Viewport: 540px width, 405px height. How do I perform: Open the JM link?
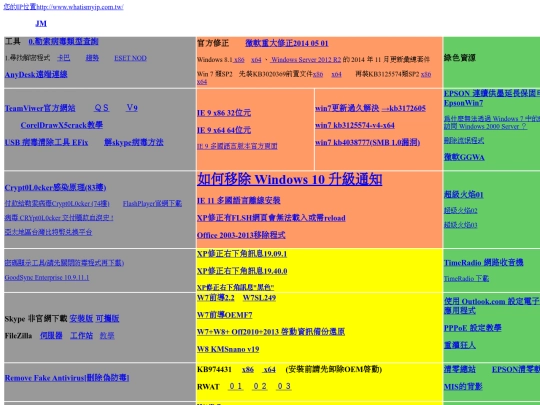(x=41, y=23)
